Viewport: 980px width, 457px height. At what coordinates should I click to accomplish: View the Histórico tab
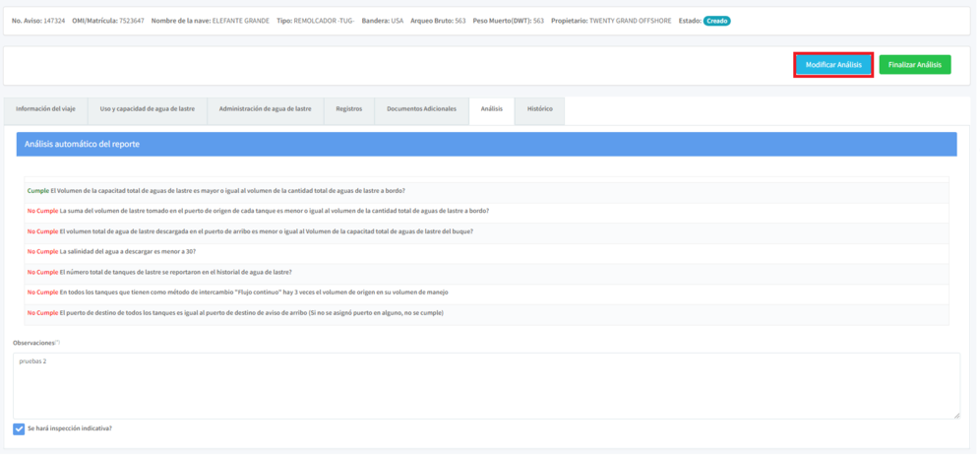click(539, 109)
